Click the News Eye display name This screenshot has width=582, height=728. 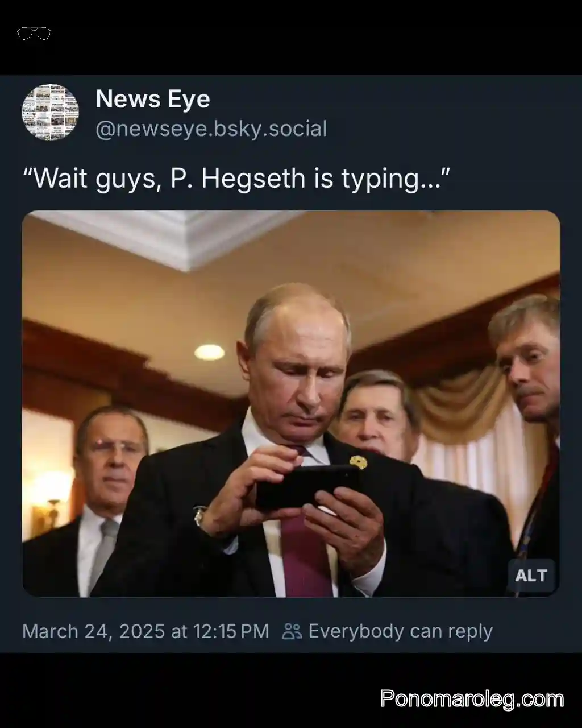(153, 99)
